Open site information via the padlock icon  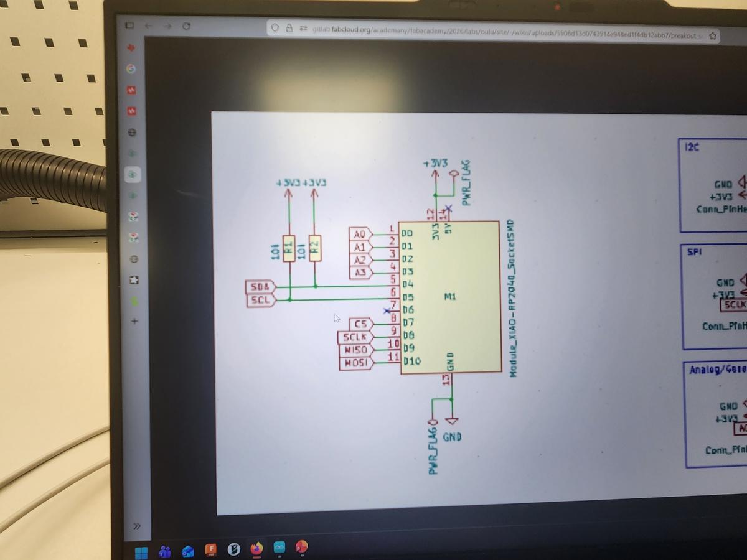click(x=288, y=28)
